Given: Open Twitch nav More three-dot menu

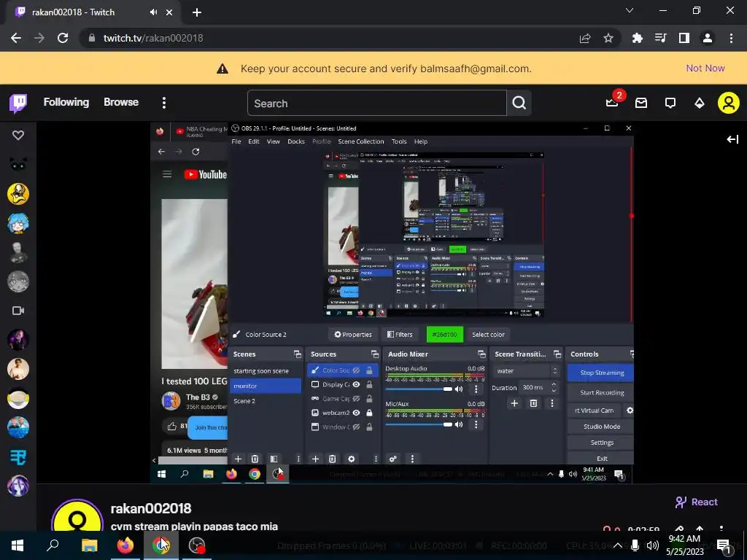Looking at the screenshot, I should [x=164, y=103].
